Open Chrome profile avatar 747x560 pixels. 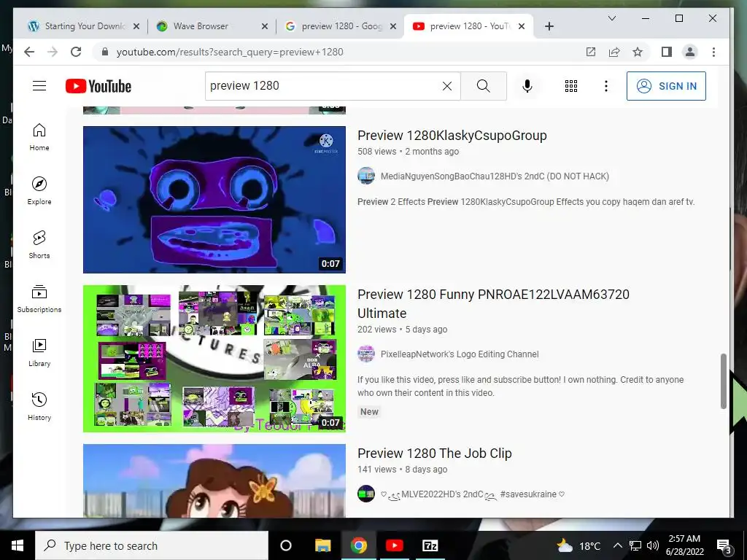tap(690, 52)
